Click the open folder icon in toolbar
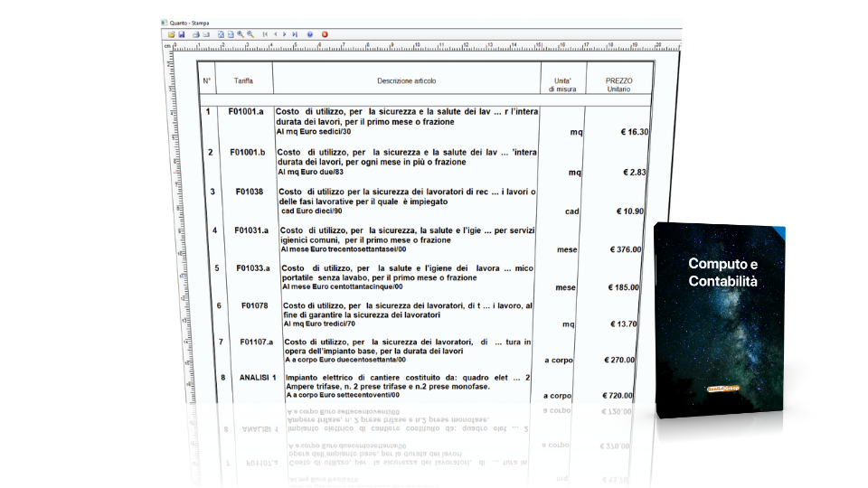Screen dimensions: 868x488 pyautogui.click(x=171, y=34)
